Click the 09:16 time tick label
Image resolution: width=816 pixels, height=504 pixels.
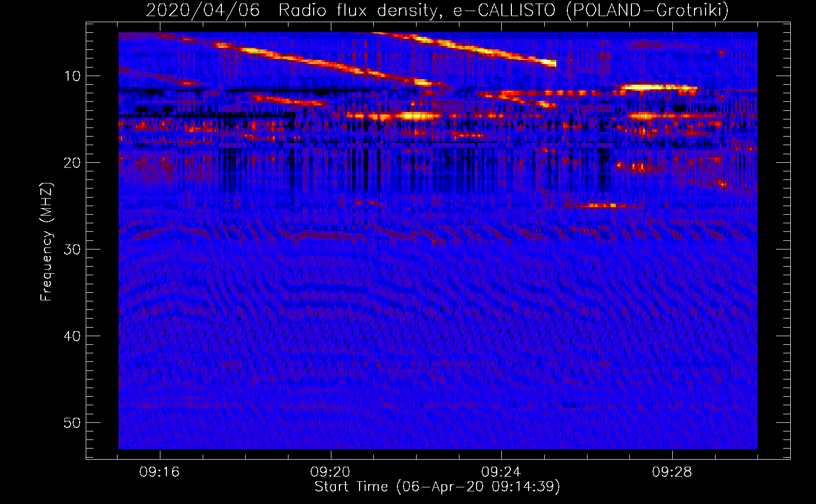tap(159, 472)
